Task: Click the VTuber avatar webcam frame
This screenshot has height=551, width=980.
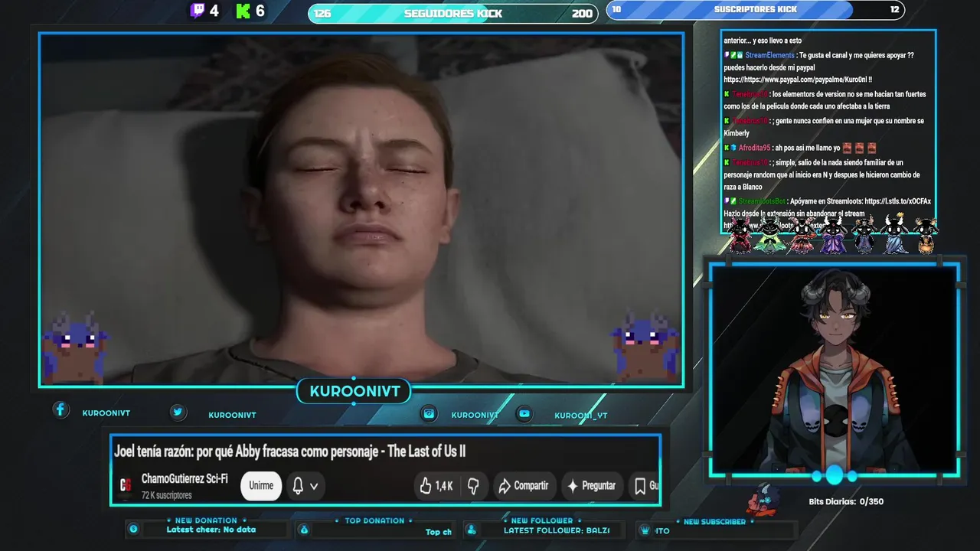Action: [x=834, y=370]
